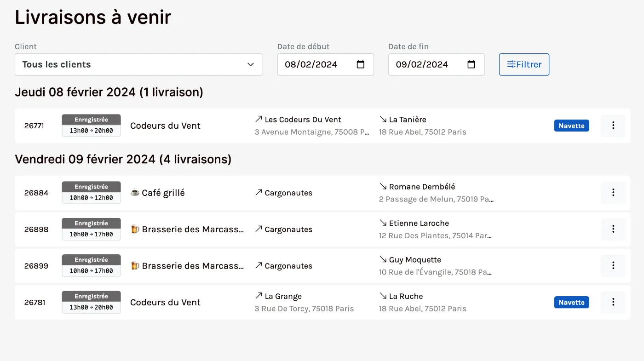This screenshot has height=361, width=644.
Task: Click client name Café grillé
Action: (163, 193)
